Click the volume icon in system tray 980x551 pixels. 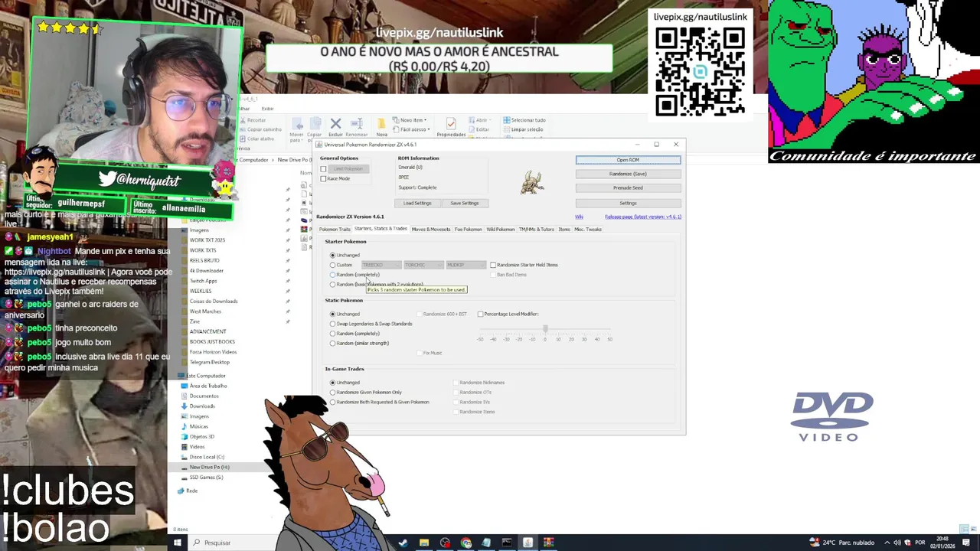point(897,543)
